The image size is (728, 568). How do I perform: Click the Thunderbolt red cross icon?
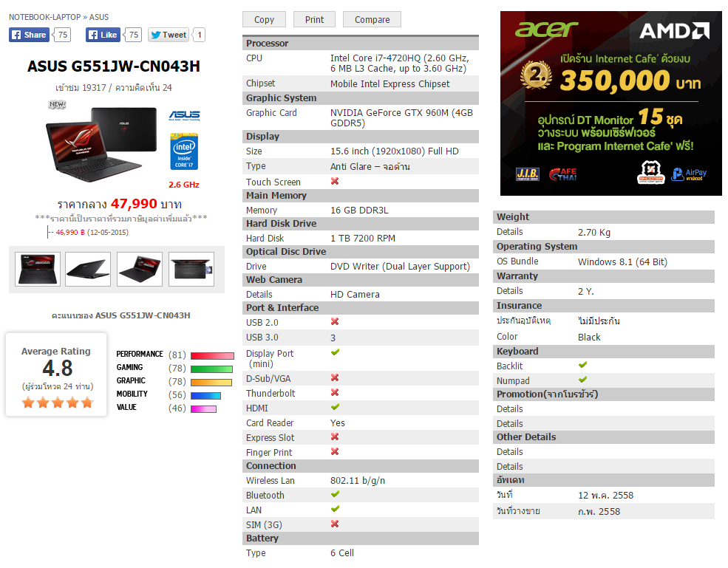[x=335, y=393]
